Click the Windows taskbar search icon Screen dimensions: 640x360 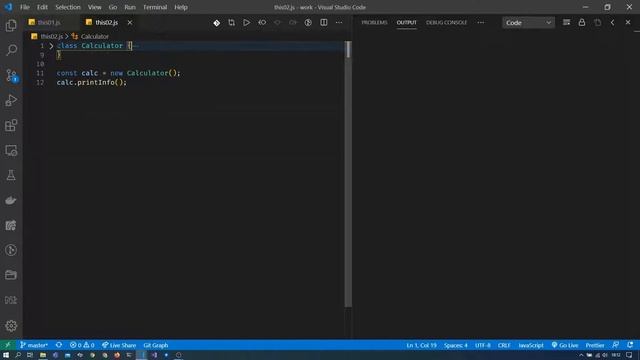pyautogui.click(x=18, y=355)
